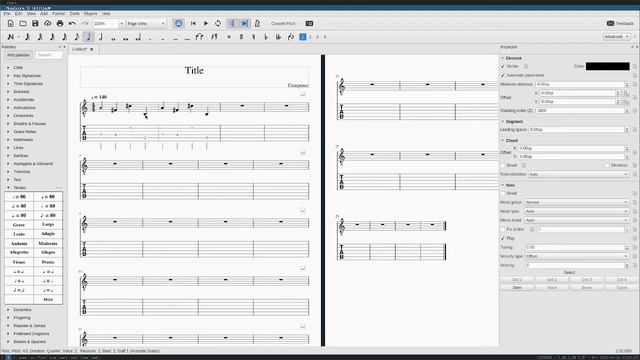
Task: Toggle Stemless checkbox
Action: click(607, 165)
